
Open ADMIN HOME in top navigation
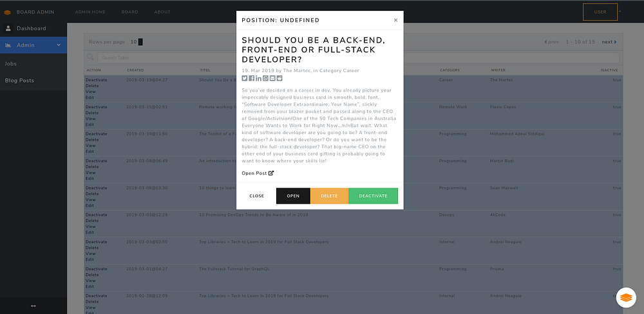pos(90,12)
